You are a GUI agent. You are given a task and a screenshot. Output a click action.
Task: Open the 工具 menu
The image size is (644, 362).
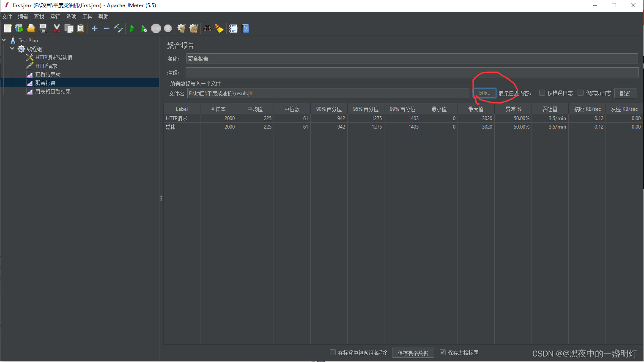tap(88, 16)
